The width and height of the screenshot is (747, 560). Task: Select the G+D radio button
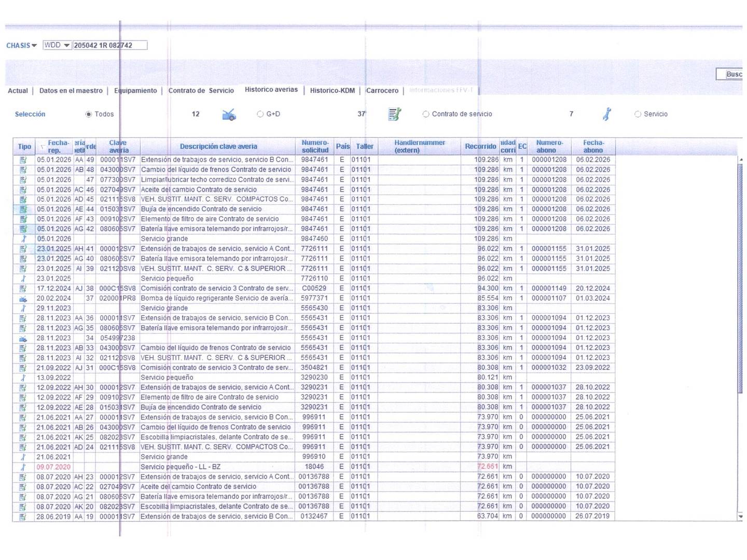(x=260, y=114)
